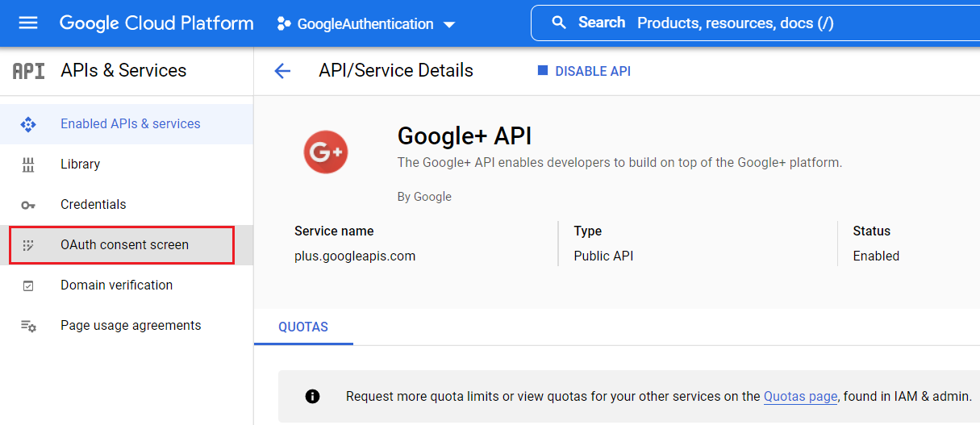
Task: Focus the Products, resources, docs search field
Action: point(755,23)
